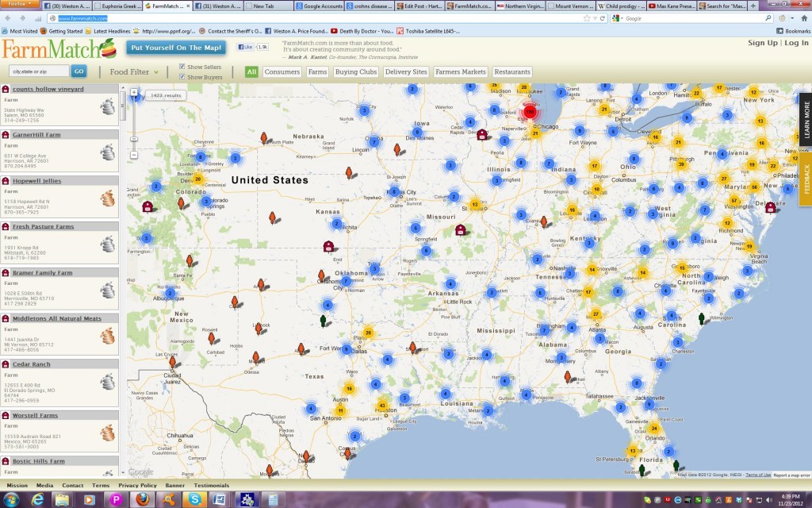
Task: Select the green All filter tab
Action: [251, 71]
